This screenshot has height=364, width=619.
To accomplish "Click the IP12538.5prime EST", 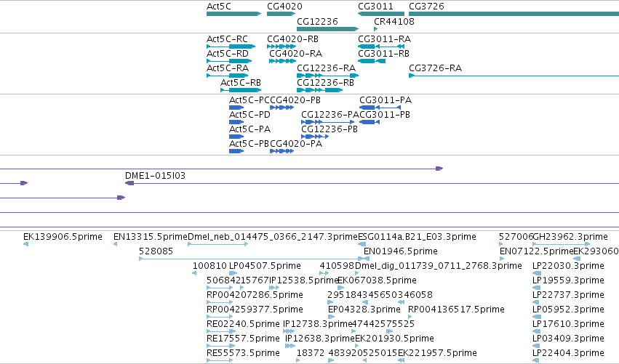I will coord(274,288).
